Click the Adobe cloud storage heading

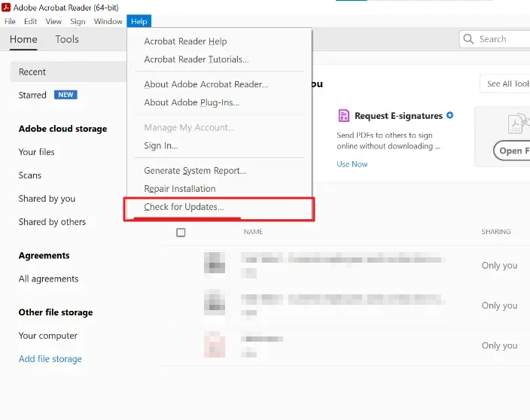point(63,129)
